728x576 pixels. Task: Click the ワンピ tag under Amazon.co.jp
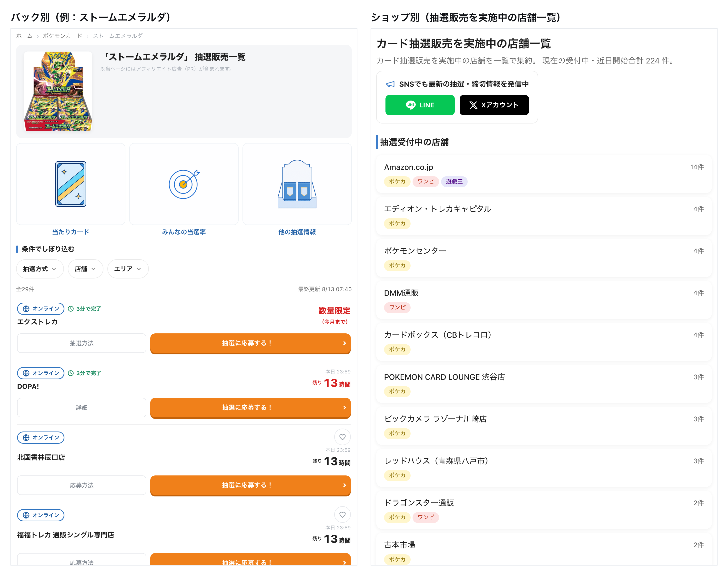(426, 181)
